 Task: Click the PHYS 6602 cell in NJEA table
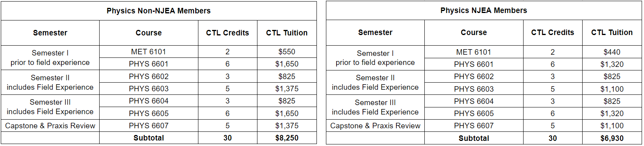[x=474, y=76]
